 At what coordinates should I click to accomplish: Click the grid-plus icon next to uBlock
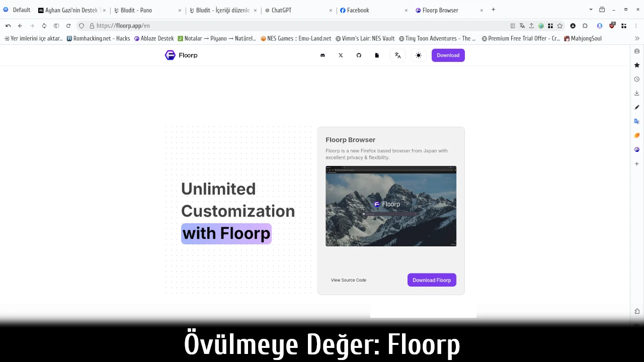click(x=624, y=26)
